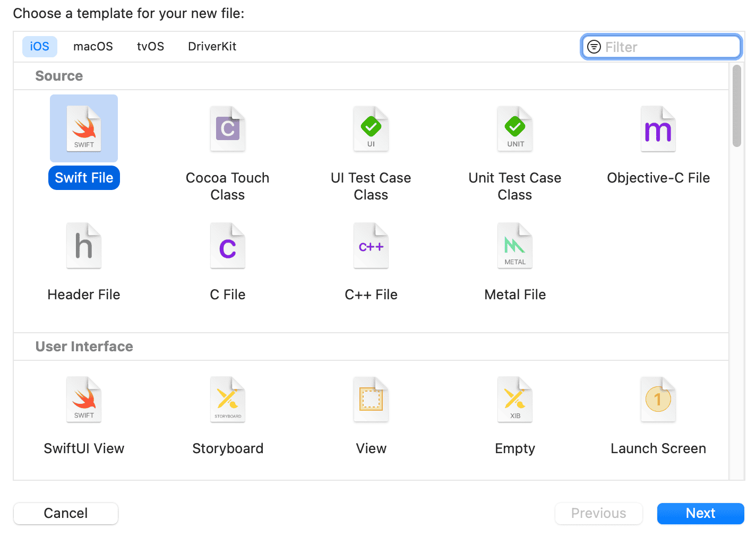Choose the SwiftUI View icon

(84, 399)
